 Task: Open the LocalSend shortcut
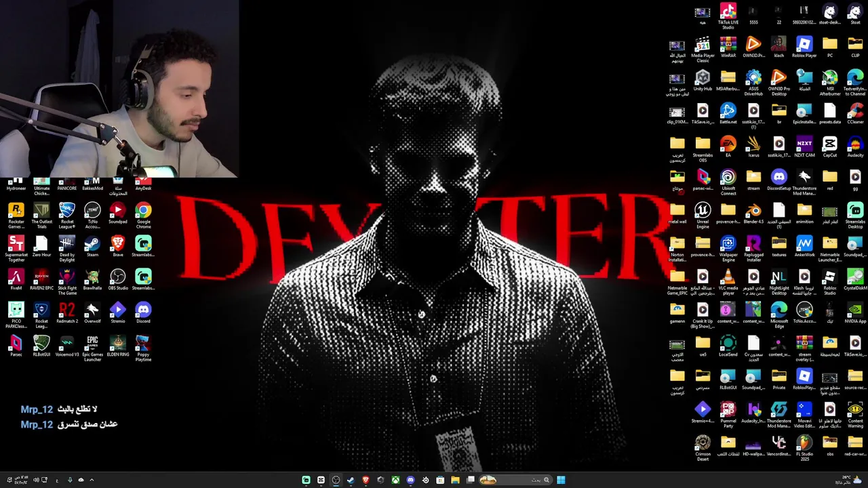(x=728, y=346)
